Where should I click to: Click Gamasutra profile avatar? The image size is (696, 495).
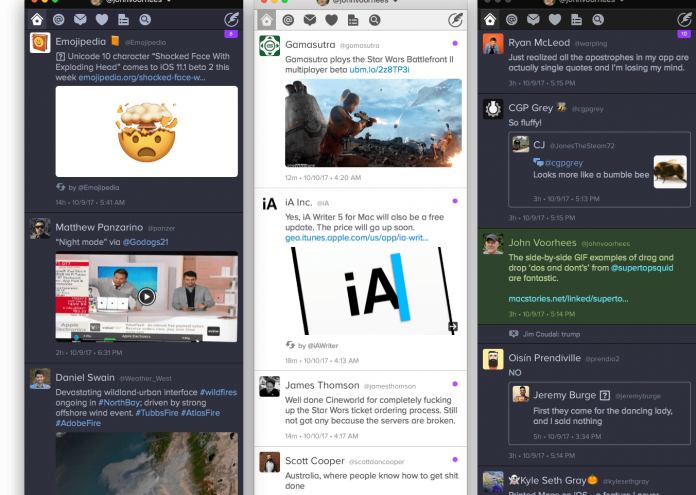269,46
